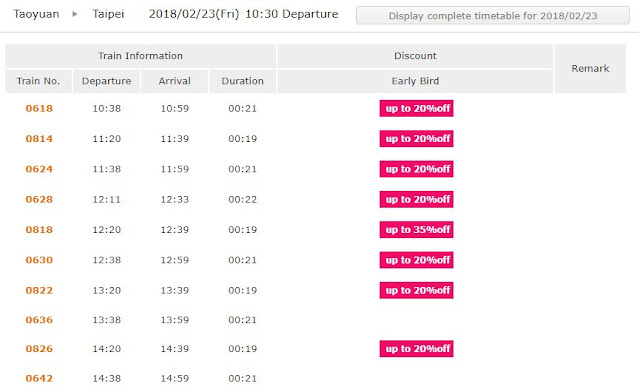Click the 35%off early bird badge
Image resolution: width=640 pixels, height=392 pixels.
coord(416,230)
